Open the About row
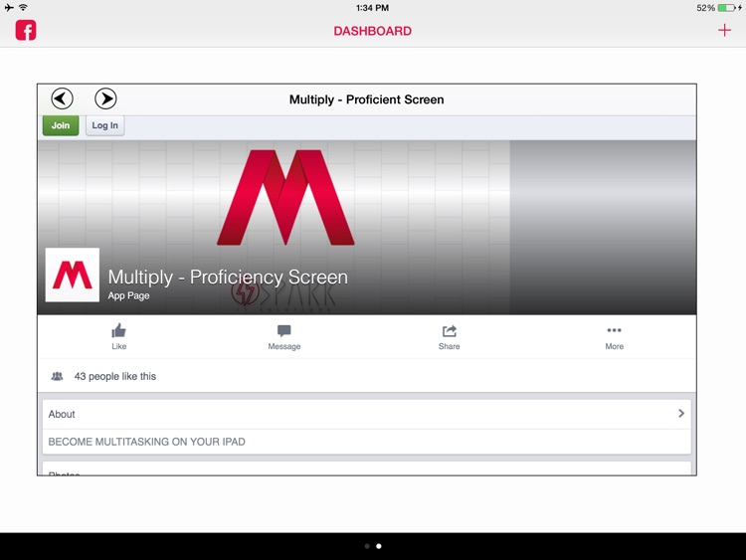 [366, 414]
